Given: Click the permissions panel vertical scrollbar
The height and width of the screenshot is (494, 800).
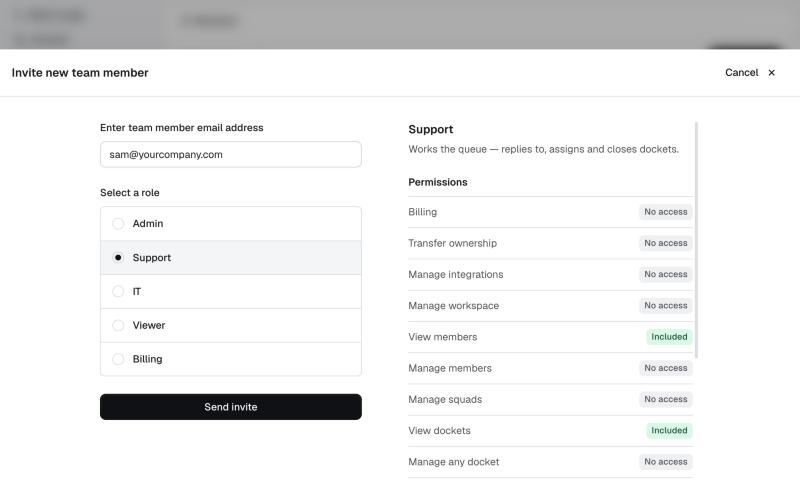Looking at the screenshot, I should [x=696, y=240].
